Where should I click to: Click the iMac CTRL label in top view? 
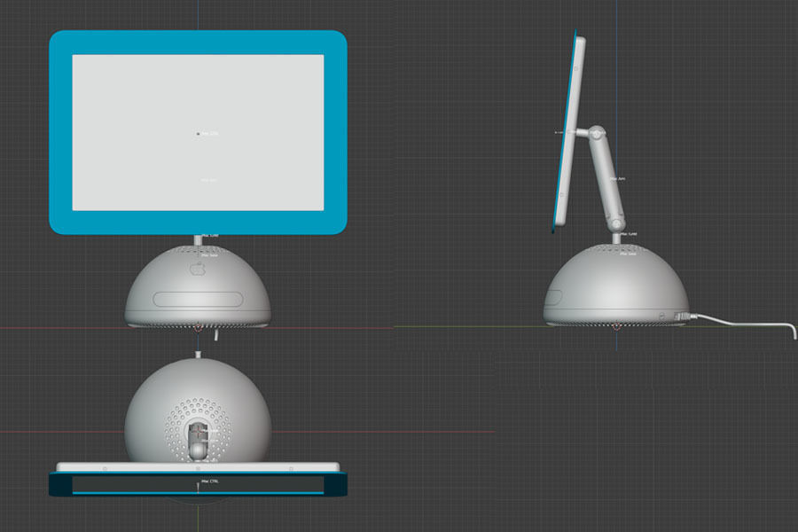(x=210, y=481)
